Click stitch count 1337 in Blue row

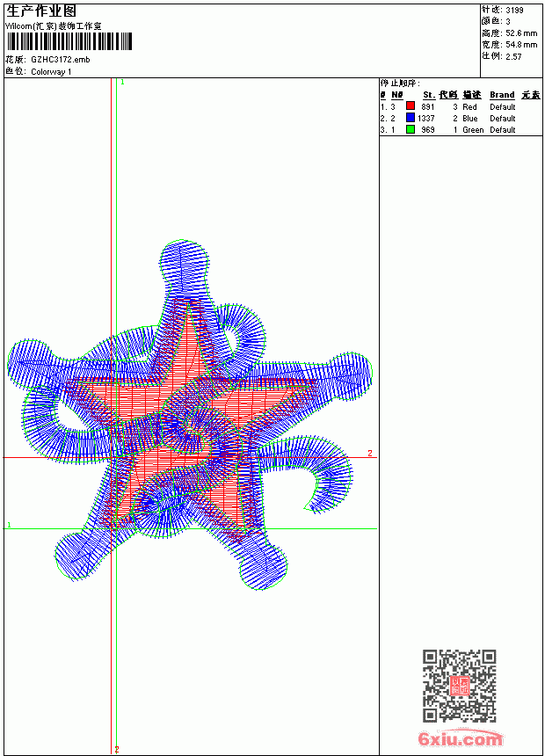[x=426, y=118]
